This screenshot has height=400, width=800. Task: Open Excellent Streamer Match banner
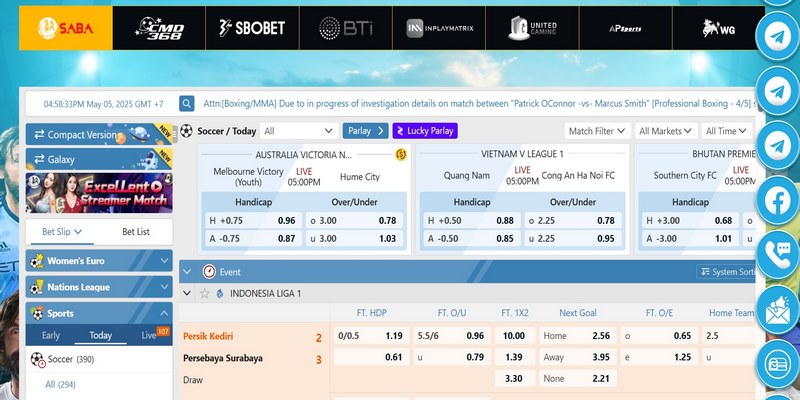[x=99, y=193]
